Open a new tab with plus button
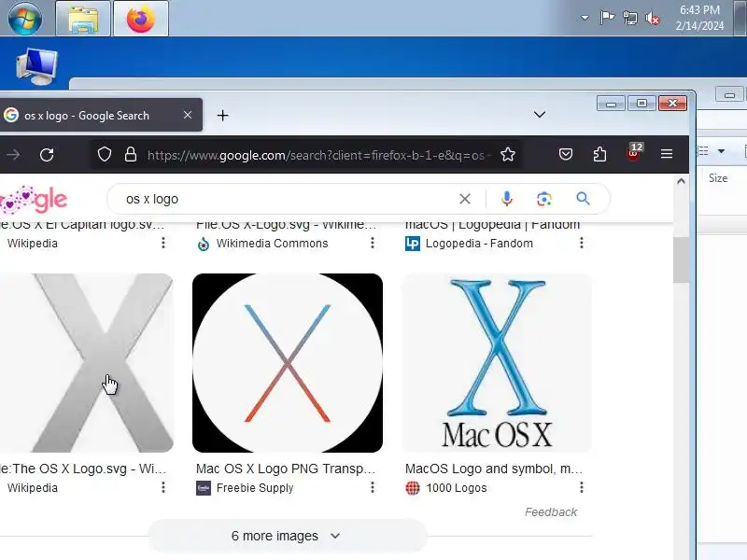747x560 pixels. pos(222,115)
